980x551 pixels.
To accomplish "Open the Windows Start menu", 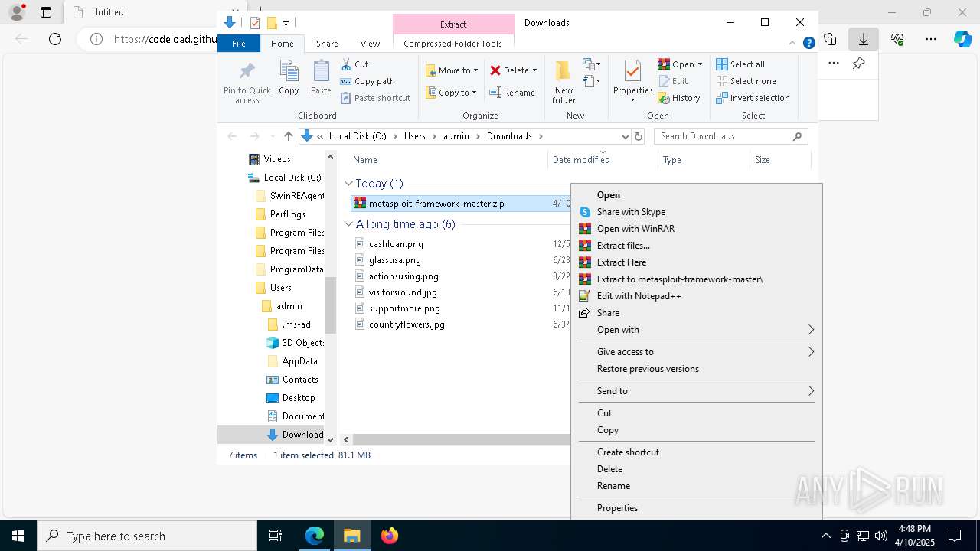I will [18, 536].
